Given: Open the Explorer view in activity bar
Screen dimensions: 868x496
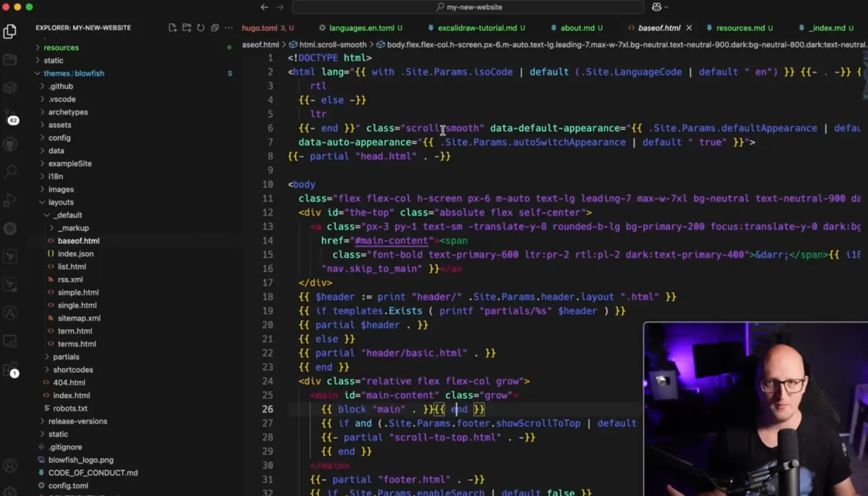Looking at the screenshot, I should pos(10,31).
